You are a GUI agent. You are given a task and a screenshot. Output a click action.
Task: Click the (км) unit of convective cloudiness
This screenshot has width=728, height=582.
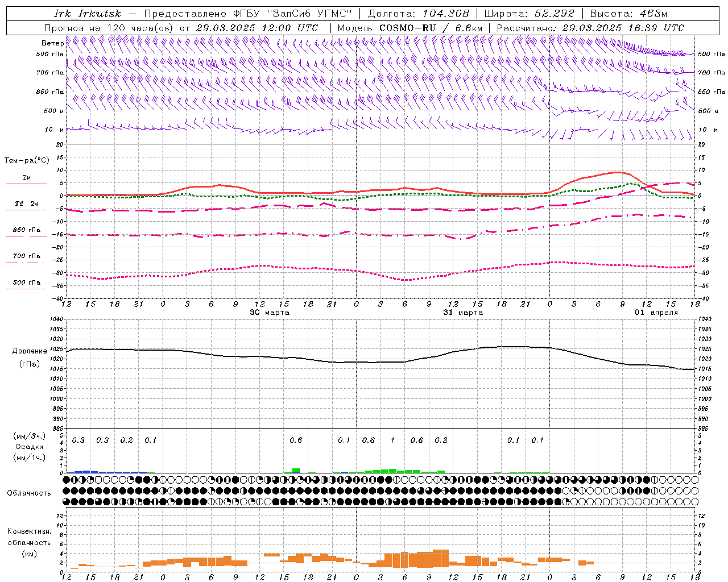point(30,554)
